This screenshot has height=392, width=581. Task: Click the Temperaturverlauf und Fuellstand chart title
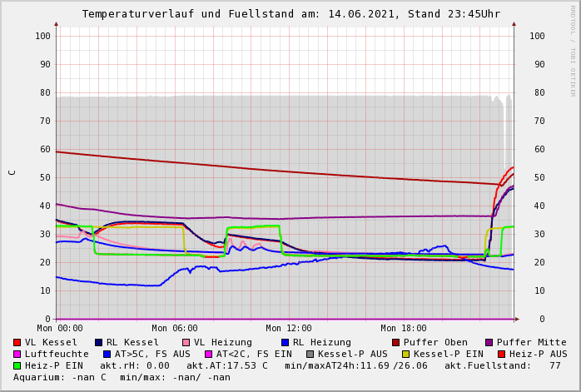pyautogui.click(x=290, y=14)
